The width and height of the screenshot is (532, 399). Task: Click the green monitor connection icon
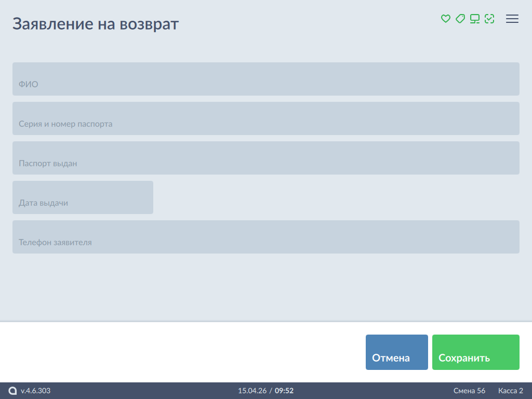[474, 19]
